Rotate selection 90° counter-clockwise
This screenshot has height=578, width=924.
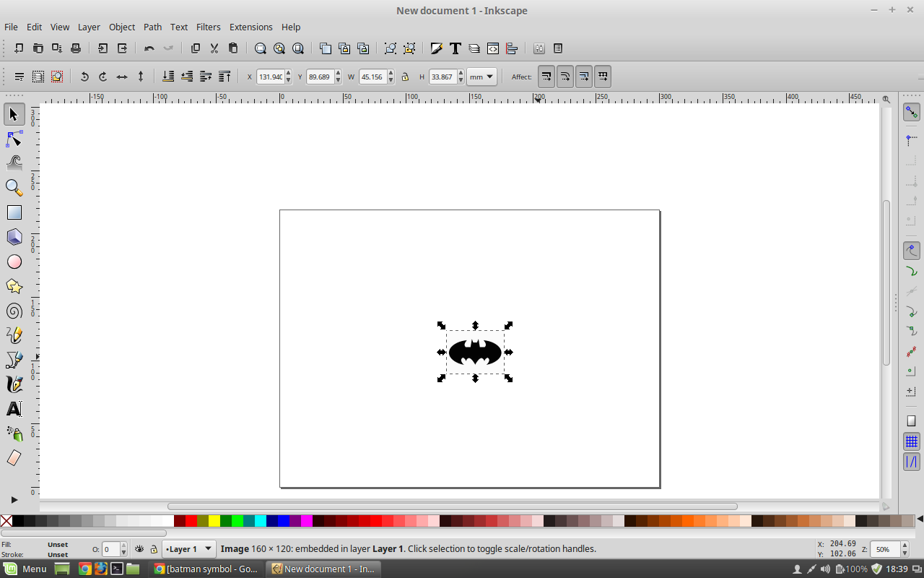[x=84, y=77]
